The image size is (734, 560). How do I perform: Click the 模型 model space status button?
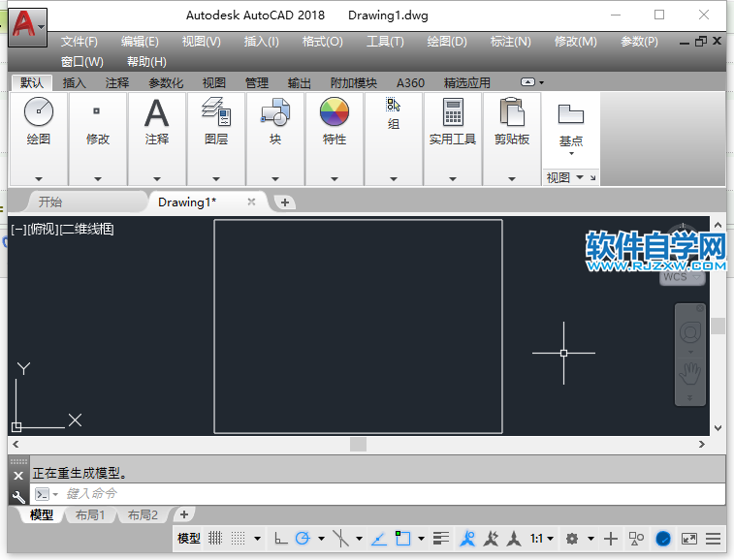click(189, 539)
